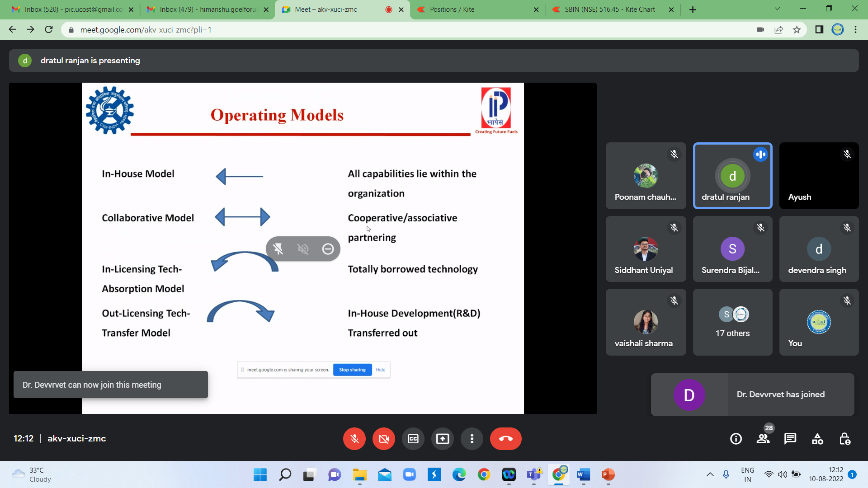Open host controls lock icon
868x488 pixels.
click(x=844, y=439)
